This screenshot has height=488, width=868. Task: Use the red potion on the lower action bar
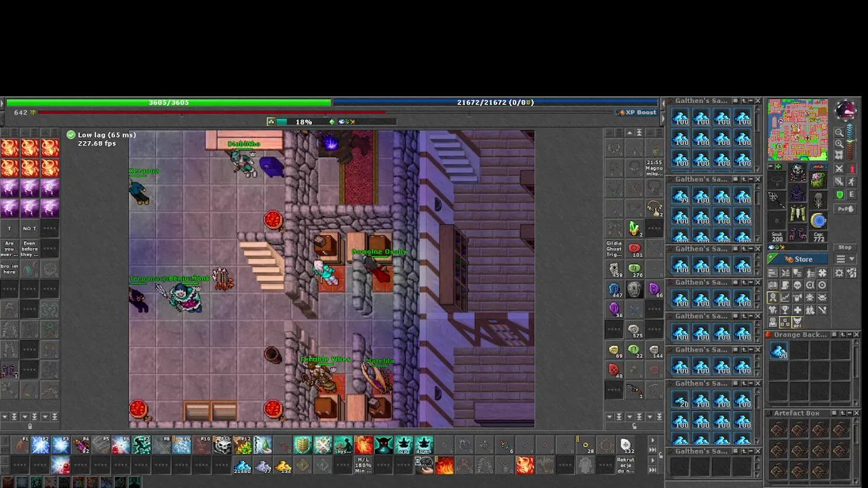[x=60, y=466]
